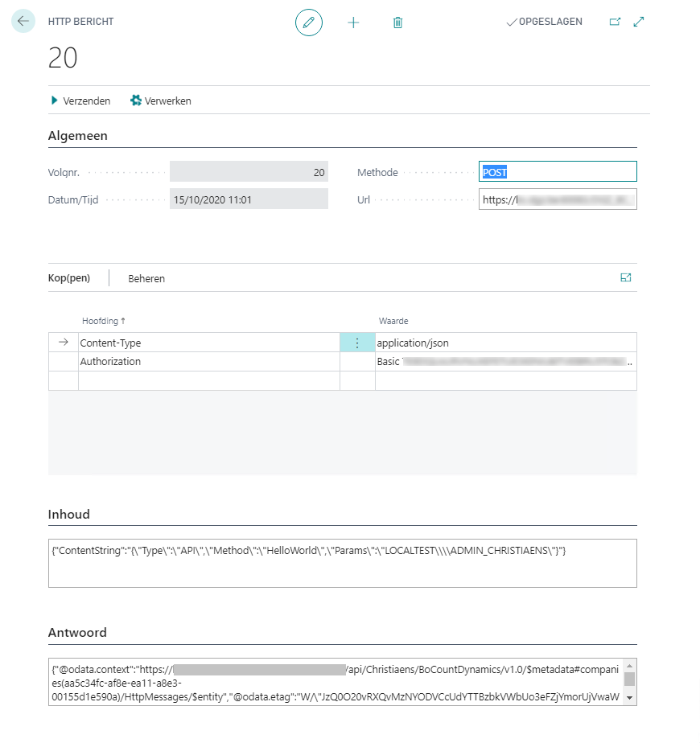
Task: Click the trash delete icon
Action: [397, 23]
